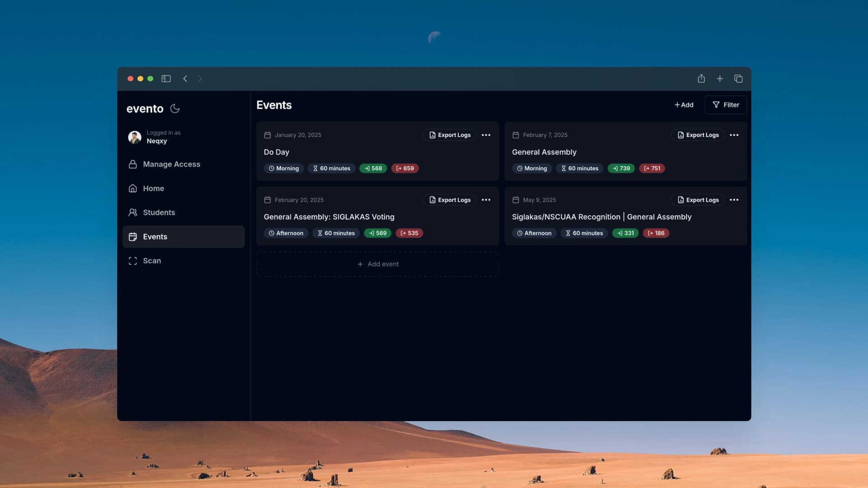Export logs for the May 9 event
Image resolution: width=868 pixels, height=488 pixels.
pyautogui.click(x=698, y=200)
